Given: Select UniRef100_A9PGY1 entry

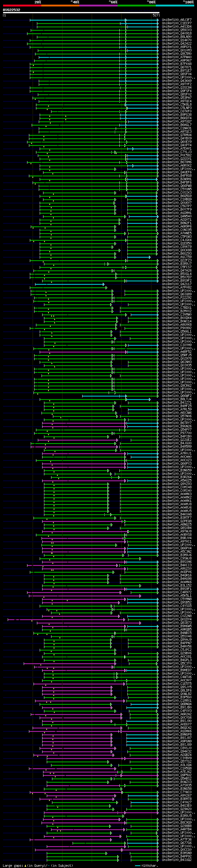Looking at the screenshot, I should pos(177,47).
